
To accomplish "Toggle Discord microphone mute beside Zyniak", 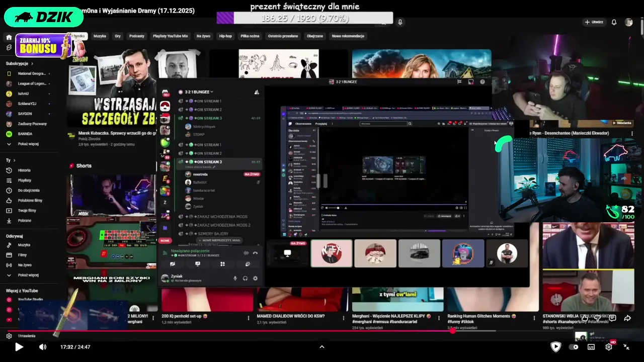I will coord(235,279).
